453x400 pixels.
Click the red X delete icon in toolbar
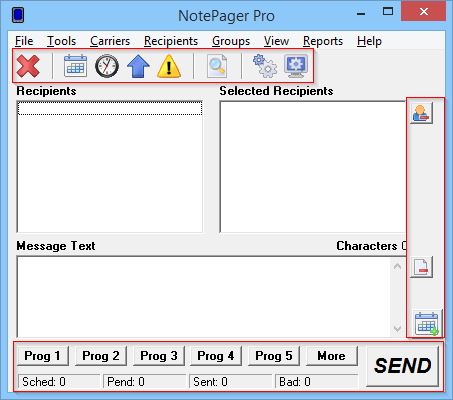28,66
